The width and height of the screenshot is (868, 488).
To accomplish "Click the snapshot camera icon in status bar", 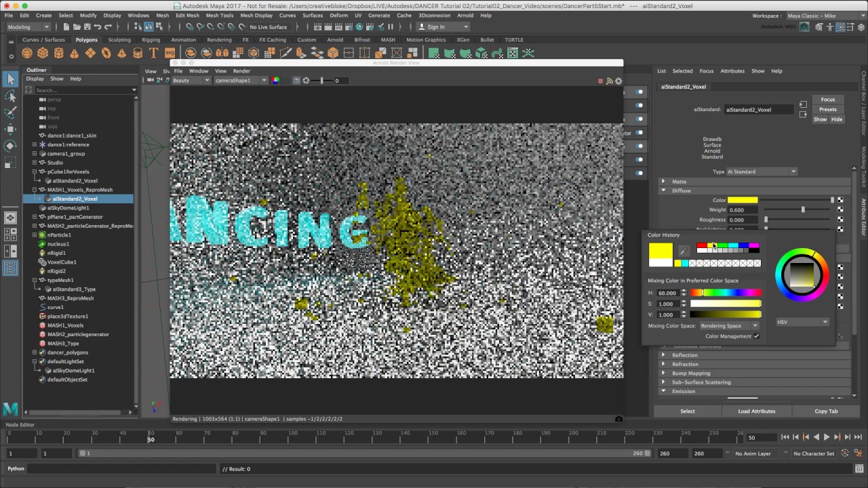I will [x=618, y=419].
